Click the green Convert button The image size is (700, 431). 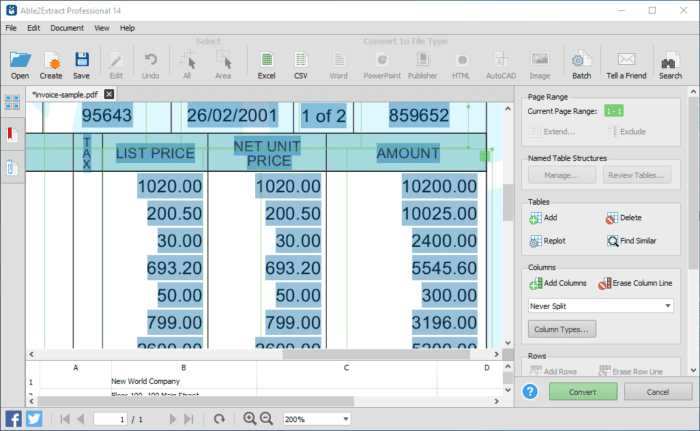tap(583, 392)
